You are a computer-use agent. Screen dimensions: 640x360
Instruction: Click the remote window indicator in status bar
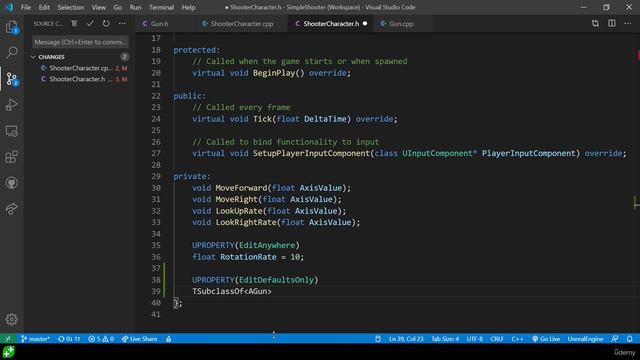coord(8,339)
